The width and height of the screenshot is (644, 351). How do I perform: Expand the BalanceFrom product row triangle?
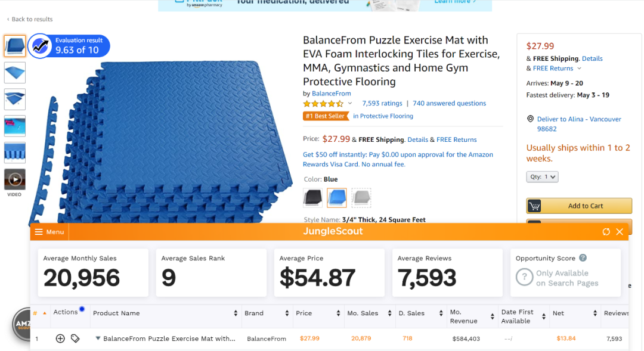[98, 338]
